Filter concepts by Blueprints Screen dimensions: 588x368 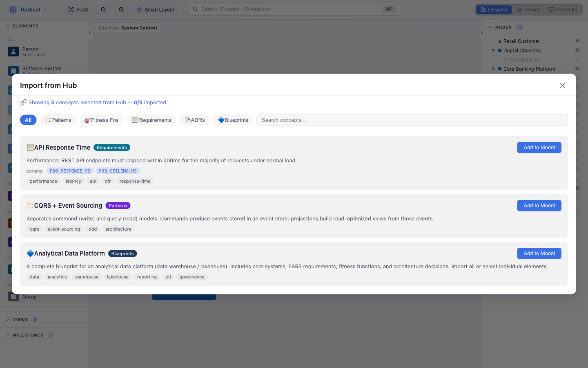pos(233,120)
